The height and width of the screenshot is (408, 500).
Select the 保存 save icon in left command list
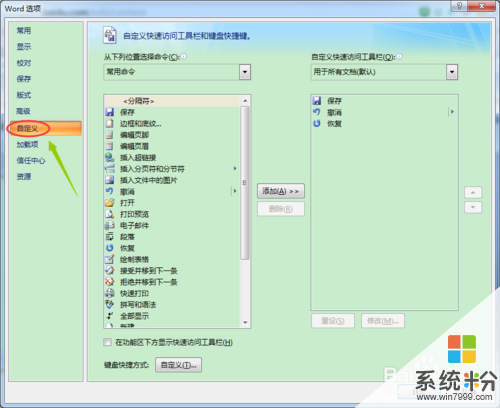(110, 112)
